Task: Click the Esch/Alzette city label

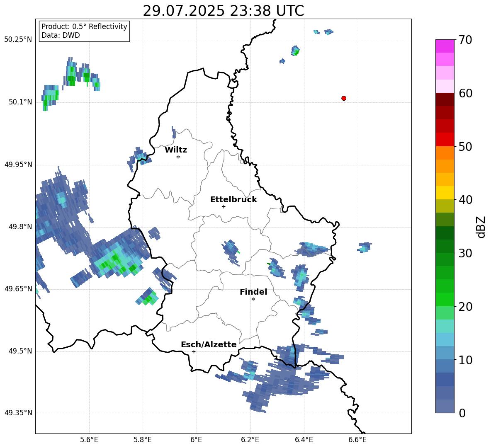Action: point(209,344)
